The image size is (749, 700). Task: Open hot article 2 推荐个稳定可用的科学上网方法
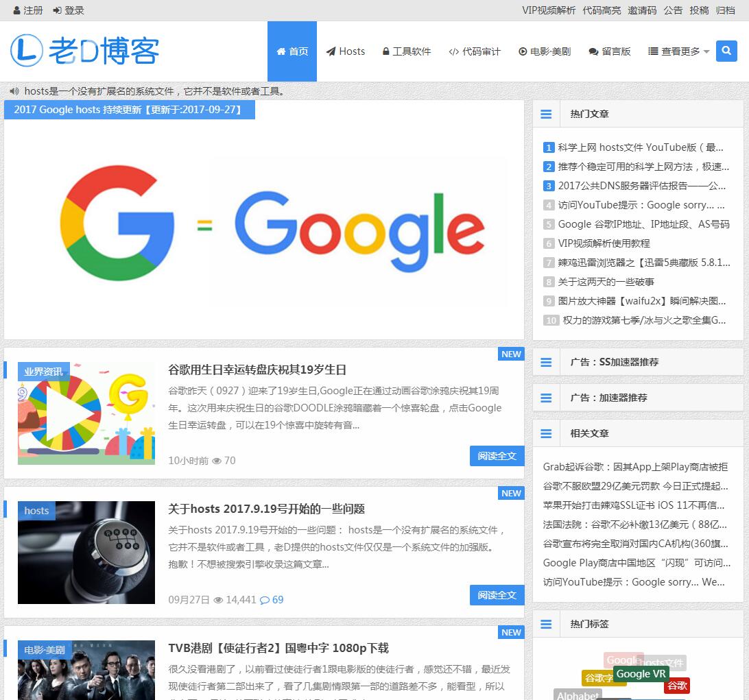(x=643, y=167)
